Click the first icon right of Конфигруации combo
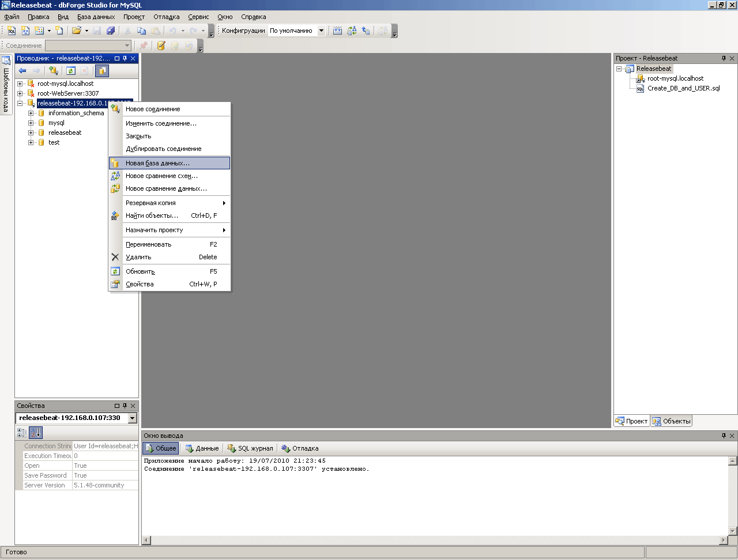738x560 pixels. (x=338, y=31)
